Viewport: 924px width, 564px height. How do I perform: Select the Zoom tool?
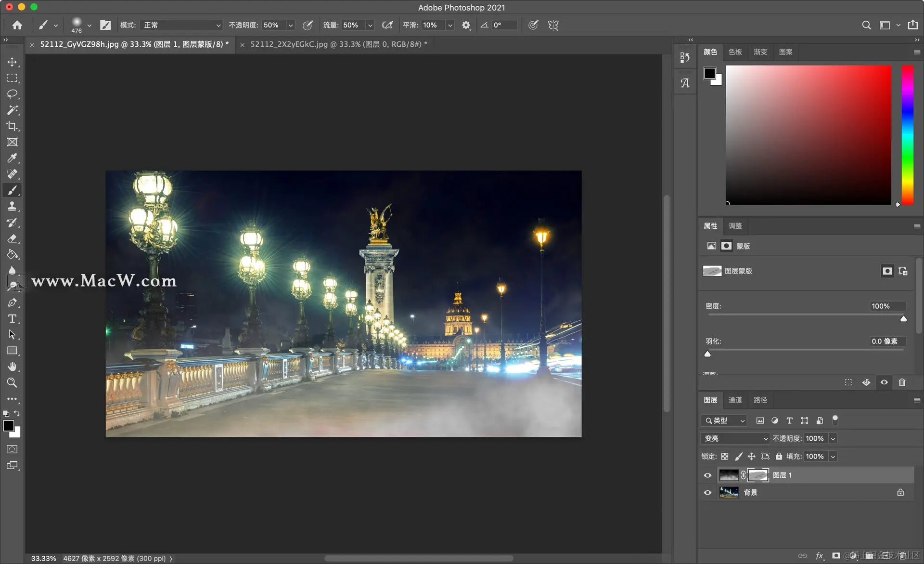pyautogui.click(x=12, y=383)
